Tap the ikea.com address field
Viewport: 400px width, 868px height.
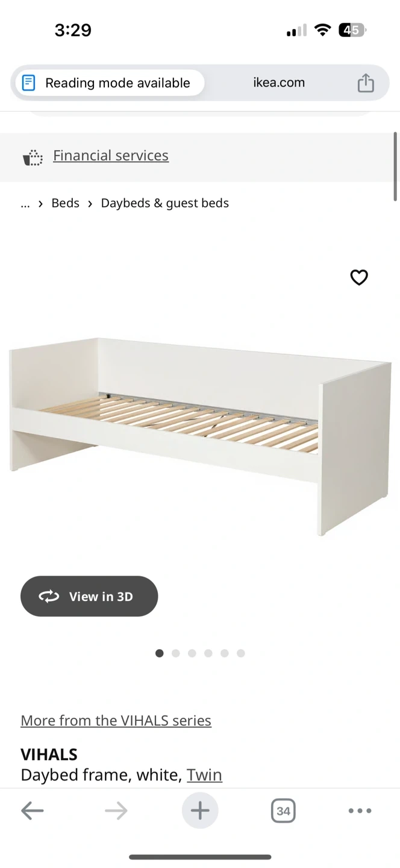tap(279, 83)
